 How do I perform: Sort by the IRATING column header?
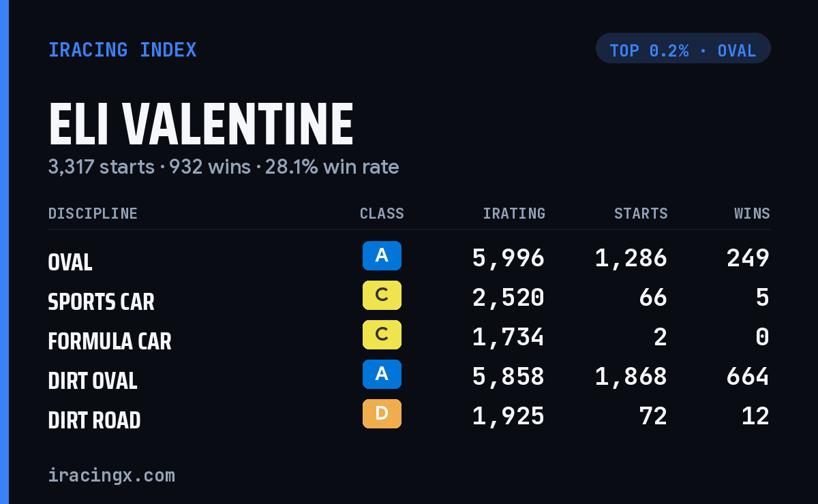514,214
